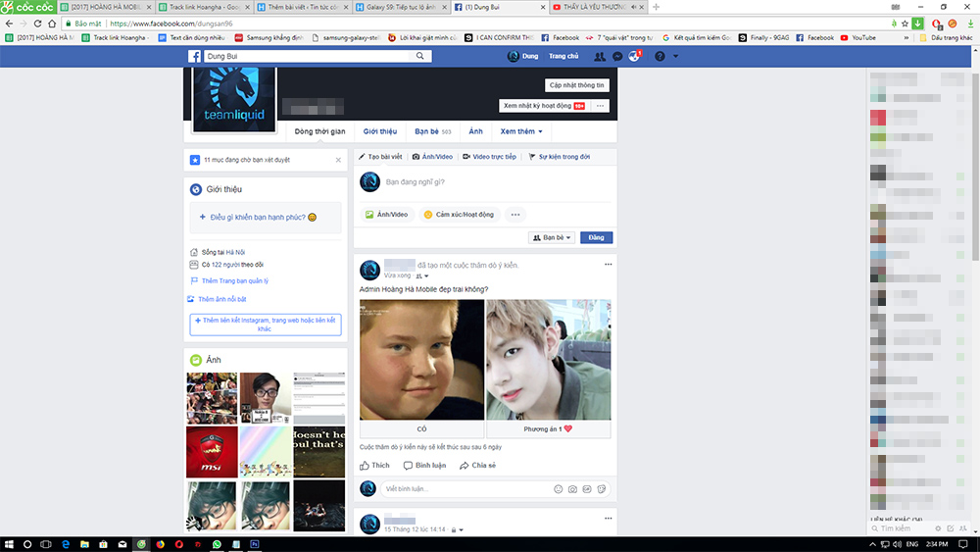Open the Messenger icon in top bar
This screenshot has height=552, width=980.
(617, 56)
